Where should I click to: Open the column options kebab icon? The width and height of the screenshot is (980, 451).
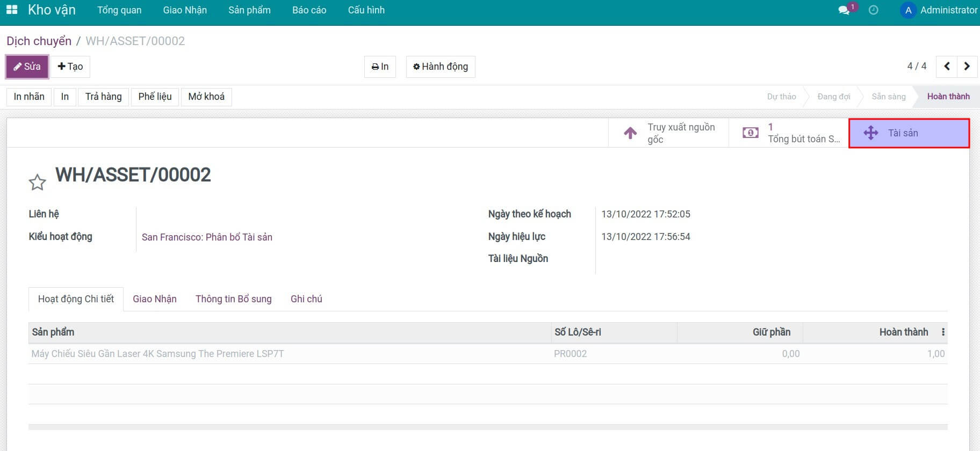pyautogui.click(x=943, y=332)
